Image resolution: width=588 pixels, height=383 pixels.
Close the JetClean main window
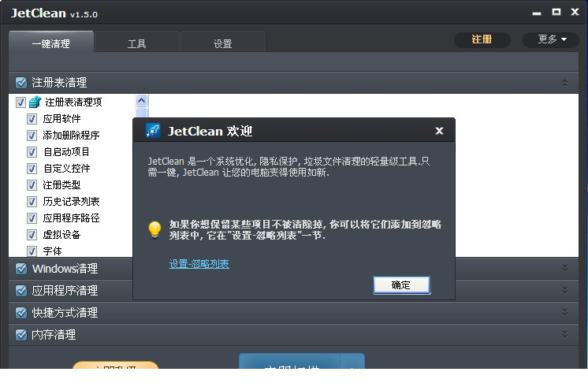tap(575, 12)
